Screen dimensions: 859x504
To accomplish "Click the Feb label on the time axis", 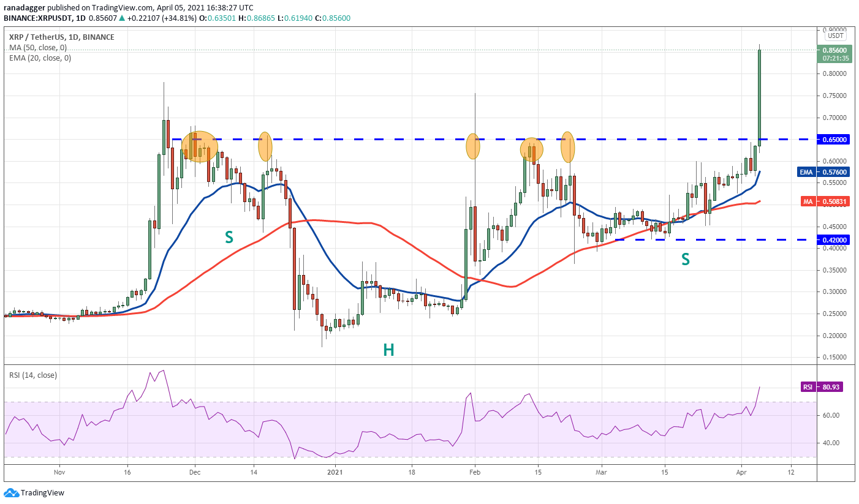I will tap(474, 472).
